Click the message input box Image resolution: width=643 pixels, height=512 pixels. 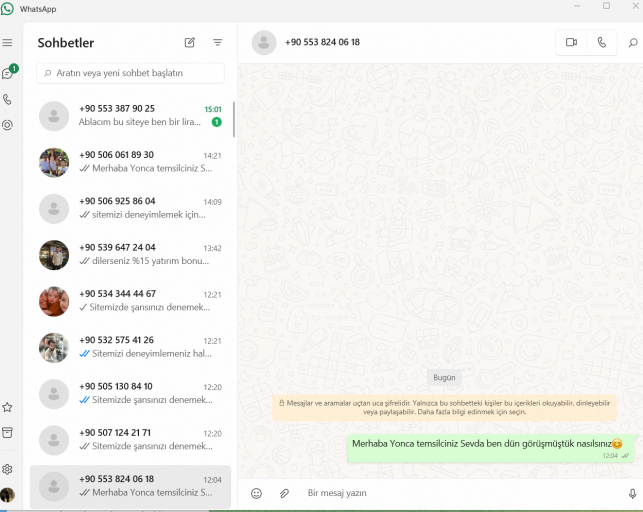(x=463, y=493)
